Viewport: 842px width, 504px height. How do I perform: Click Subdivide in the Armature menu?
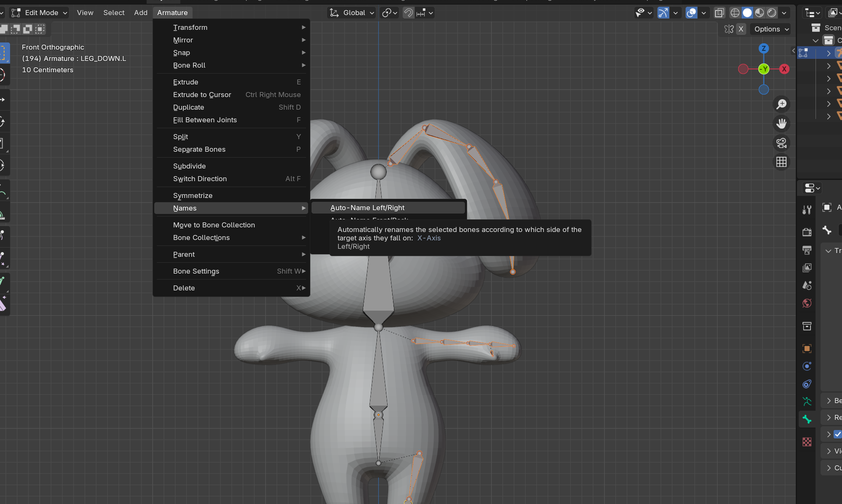click(189, 166)
